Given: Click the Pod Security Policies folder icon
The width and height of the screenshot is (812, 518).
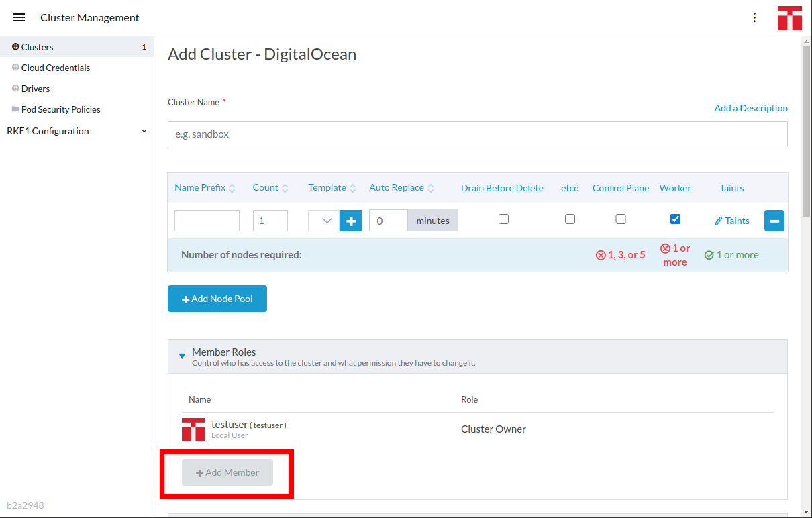Looking at the screenshot, I should (15, 109).
